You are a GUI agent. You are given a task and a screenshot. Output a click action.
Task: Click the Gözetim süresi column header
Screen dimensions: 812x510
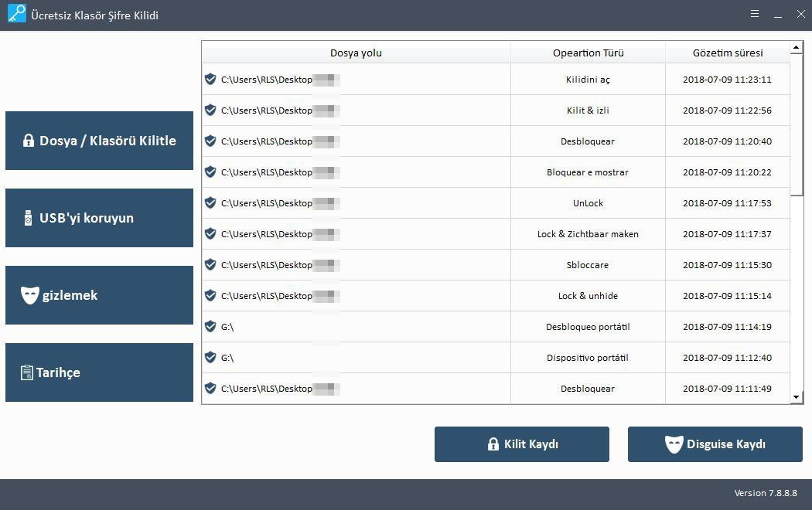[727, 53]
